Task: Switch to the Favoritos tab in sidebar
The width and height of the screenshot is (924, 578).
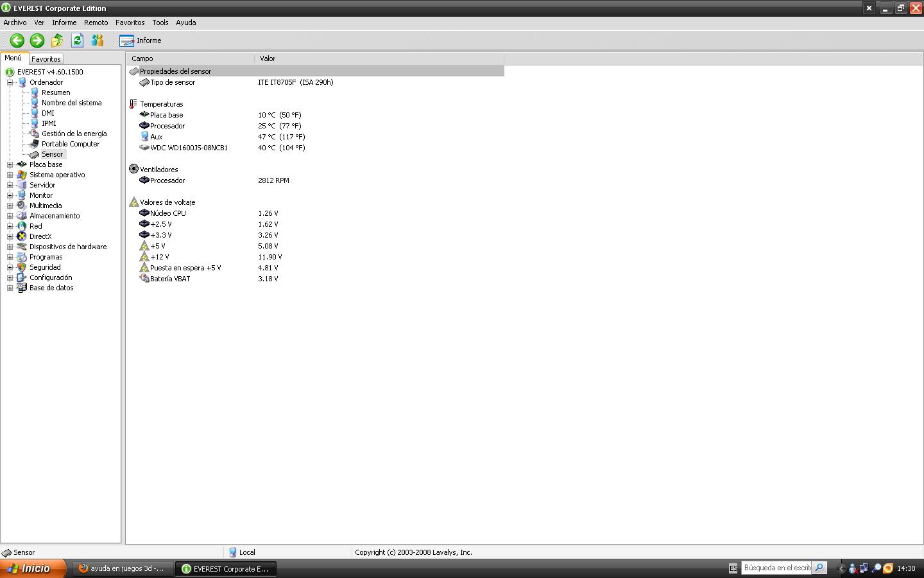Action: (x=46, y=59)
